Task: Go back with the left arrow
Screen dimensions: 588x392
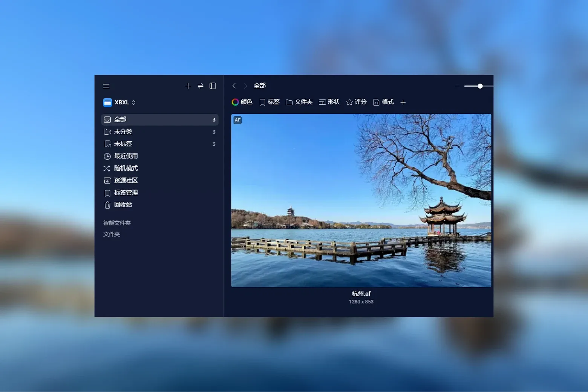Action: click(x=234, y=86)
